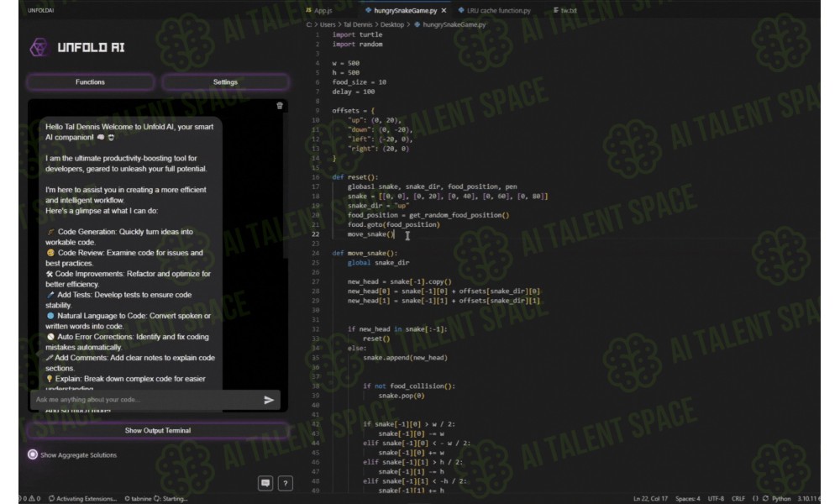Click 'if not food_collision():' line

pos(409,386)
